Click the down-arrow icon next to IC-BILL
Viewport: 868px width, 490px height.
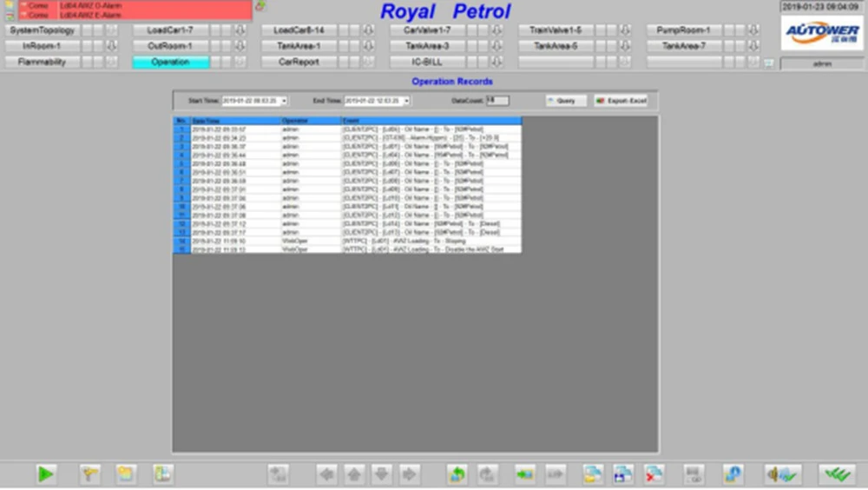pyautogui.click(x=497, y=62)
